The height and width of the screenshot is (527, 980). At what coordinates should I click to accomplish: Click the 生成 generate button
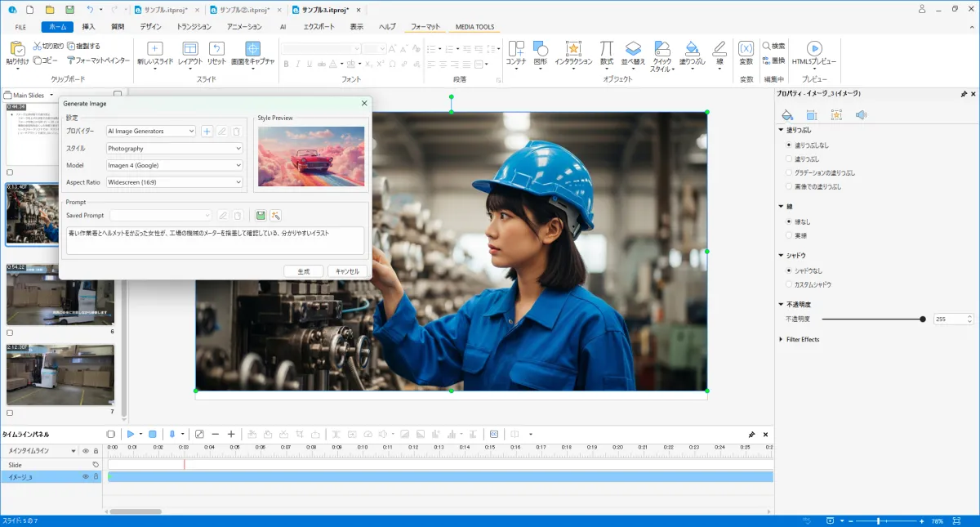coord(303,270)
